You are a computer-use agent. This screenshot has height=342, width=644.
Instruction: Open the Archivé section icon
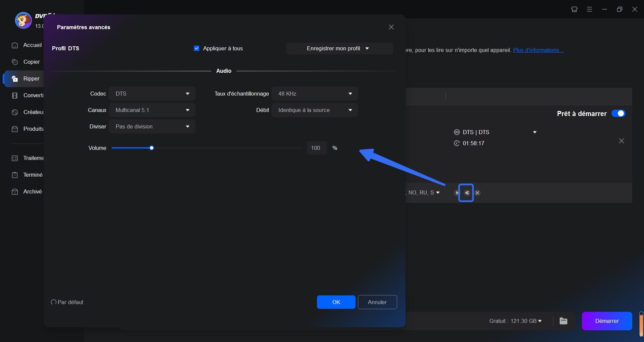tap(15, 192)
